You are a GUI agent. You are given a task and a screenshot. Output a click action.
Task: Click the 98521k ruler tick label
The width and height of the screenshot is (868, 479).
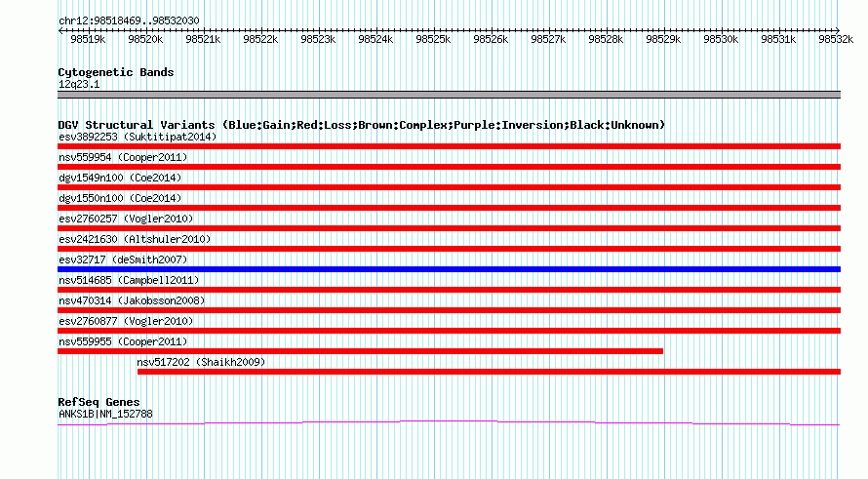click(203, 39)
